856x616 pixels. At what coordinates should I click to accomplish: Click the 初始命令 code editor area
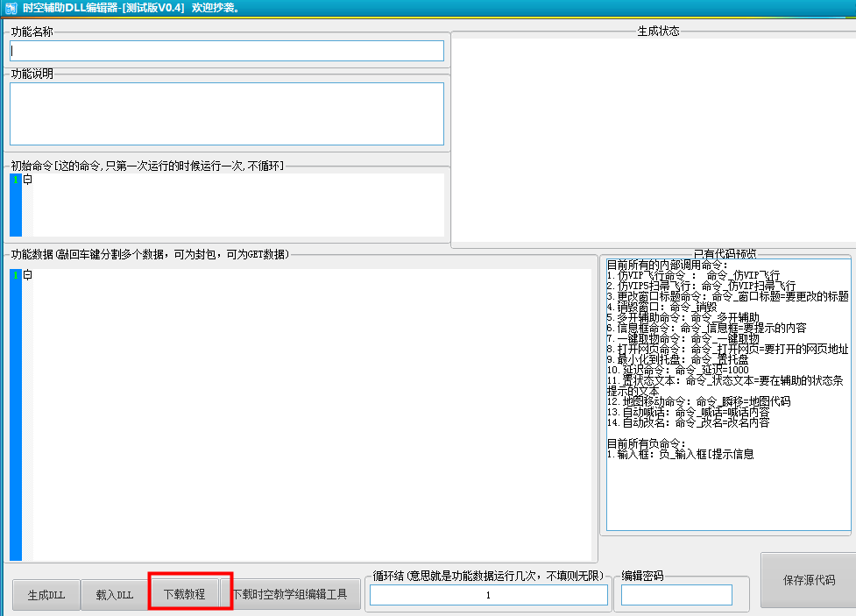click(238, 205)
